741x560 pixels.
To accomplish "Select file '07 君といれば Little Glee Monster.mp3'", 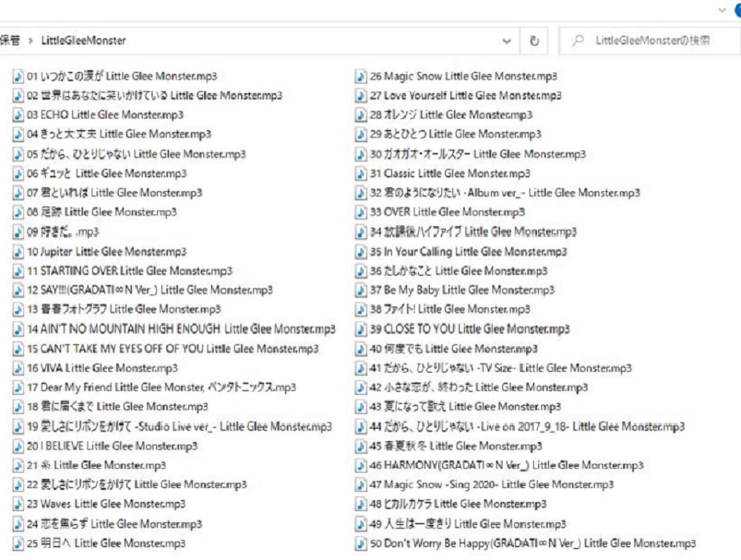I will pyautogui.click(x=107, y=193).
